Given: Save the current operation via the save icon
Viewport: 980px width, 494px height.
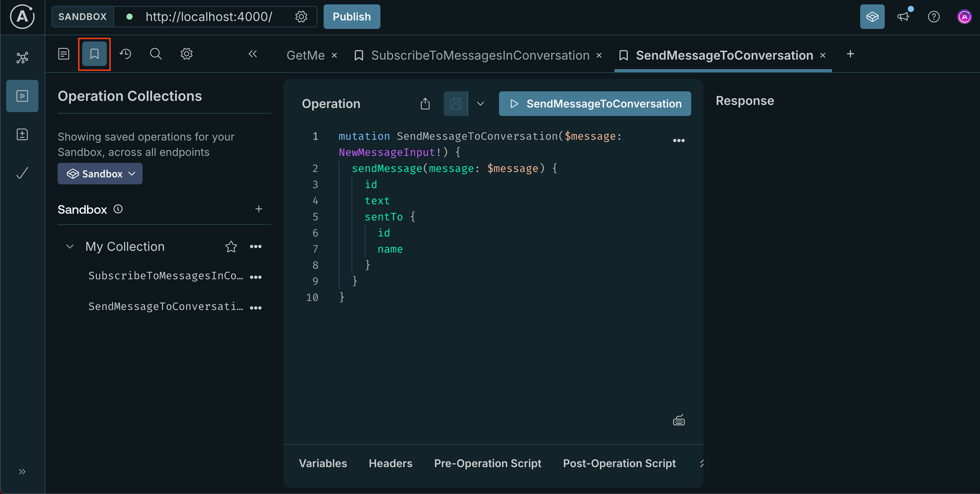Looking at the screenshot, I should 456,104.
